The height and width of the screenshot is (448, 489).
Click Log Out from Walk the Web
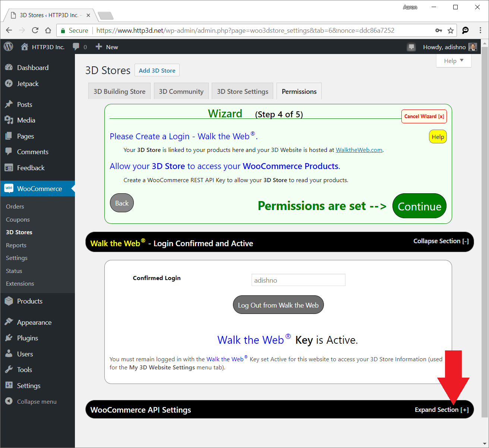(278, 305)
